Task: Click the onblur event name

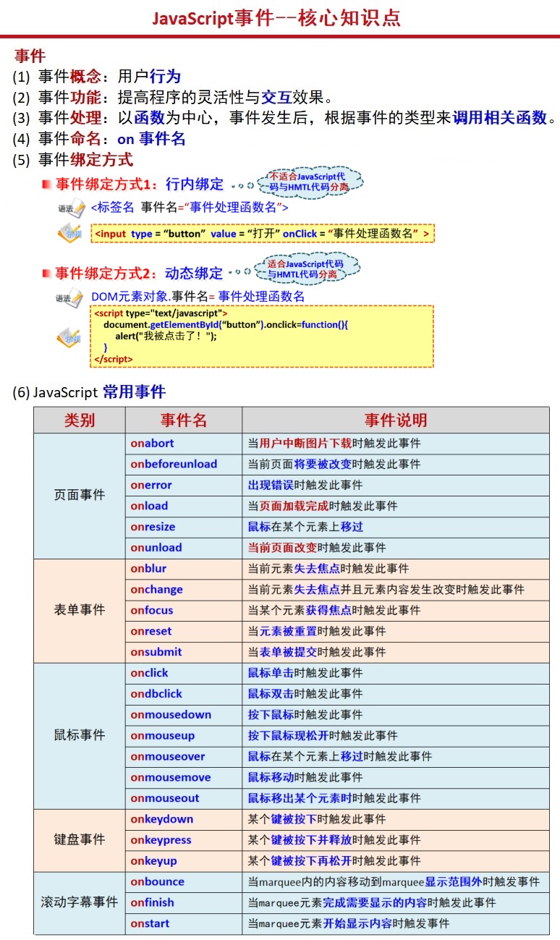Action: tap(148, 569)
